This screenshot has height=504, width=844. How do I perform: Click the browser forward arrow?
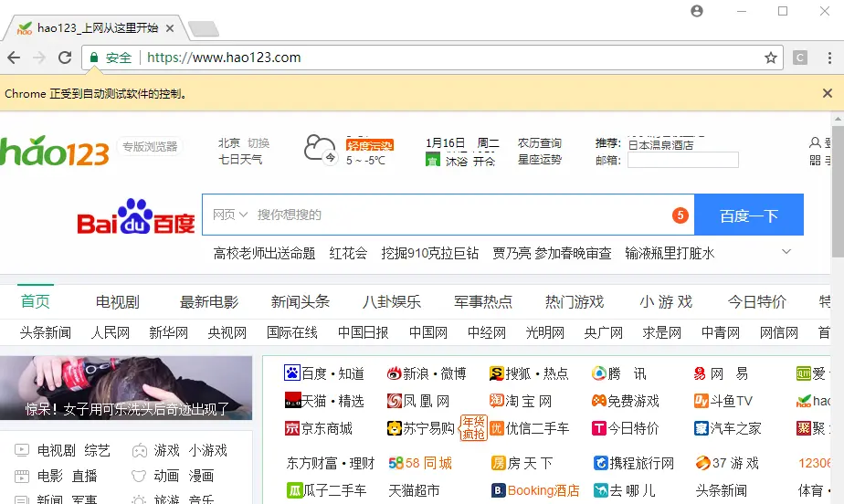coord(39,58)
